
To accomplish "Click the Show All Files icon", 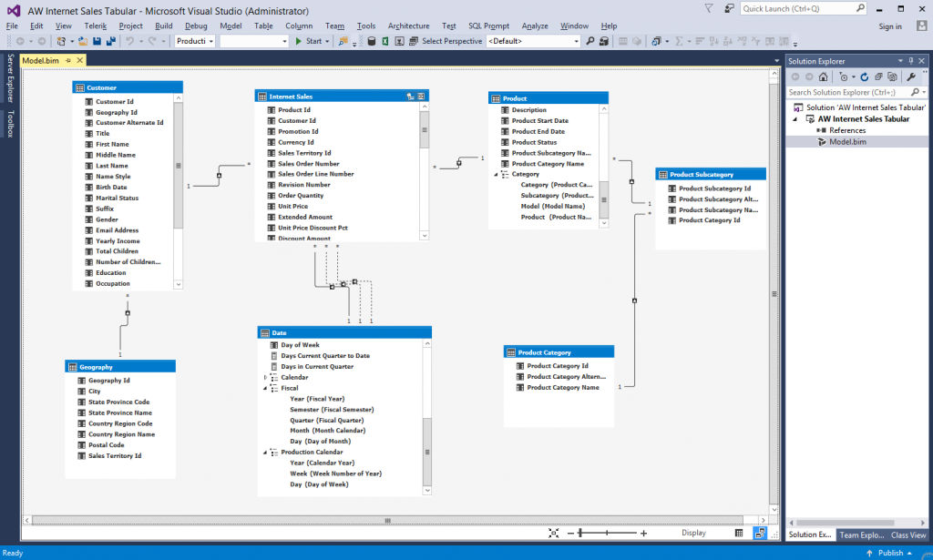I will 892,76.
